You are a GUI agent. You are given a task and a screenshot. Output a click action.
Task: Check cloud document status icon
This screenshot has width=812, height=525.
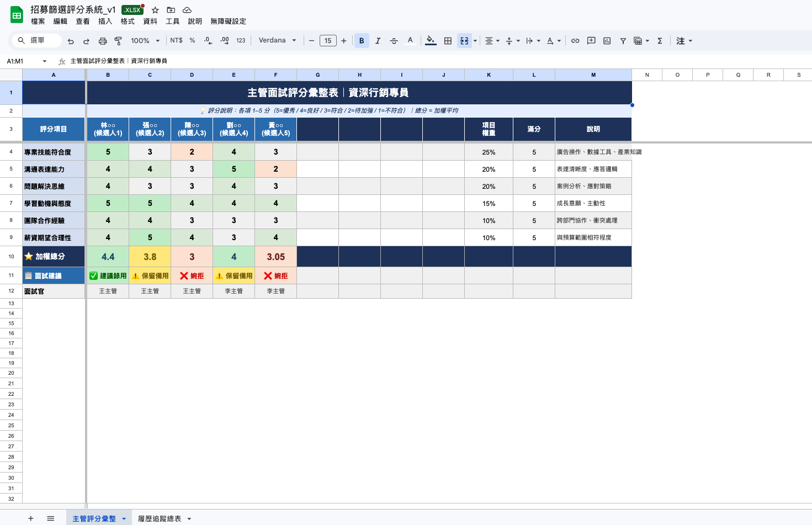point(187,10)
